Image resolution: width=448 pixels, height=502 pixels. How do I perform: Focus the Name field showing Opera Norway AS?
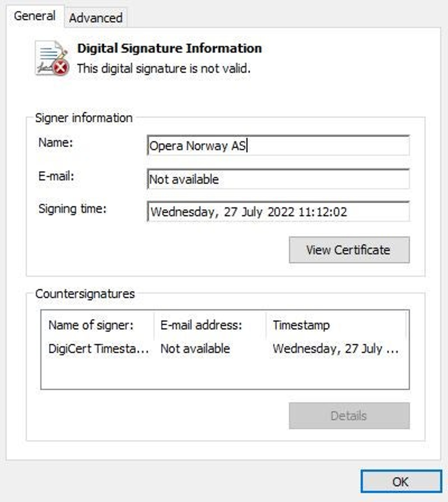coord(278,145)
